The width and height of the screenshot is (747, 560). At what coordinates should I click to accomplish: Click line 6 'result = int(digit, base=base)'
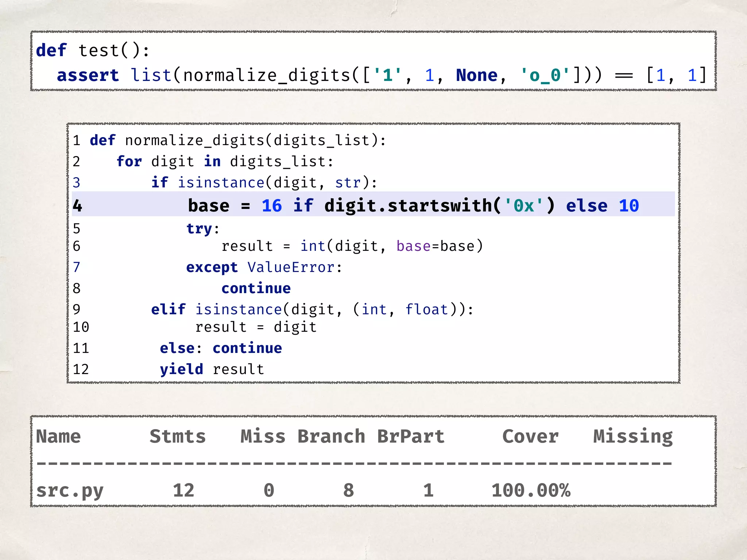(x=352, y=246)
